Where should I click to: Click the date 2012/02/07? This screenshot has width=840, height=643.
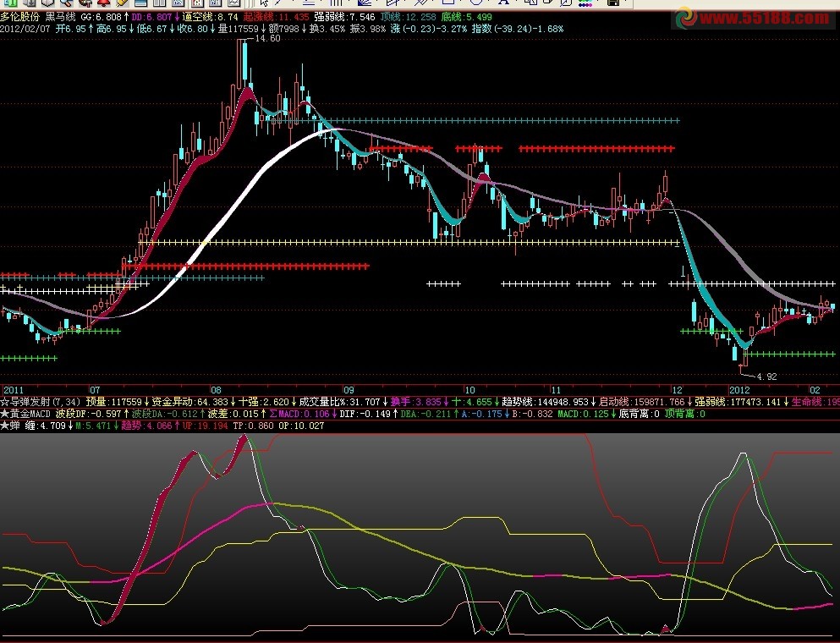[25, 29]
